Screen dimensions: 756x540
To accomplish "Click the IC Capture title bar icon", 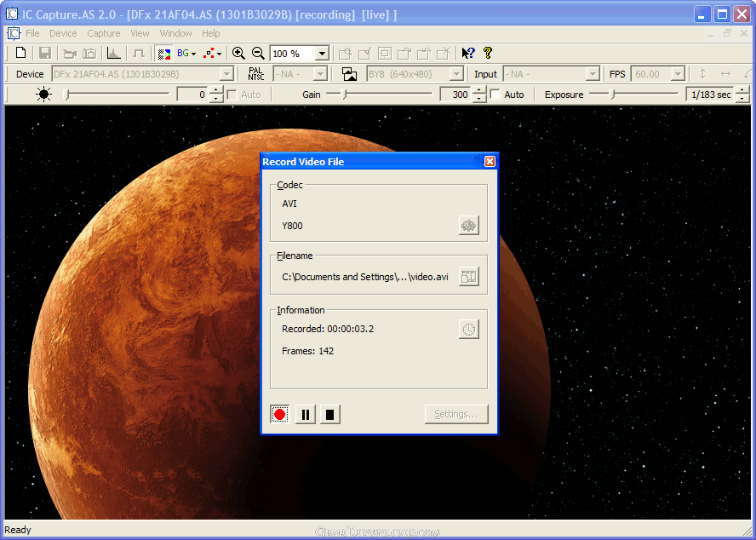I will [12, 14].
